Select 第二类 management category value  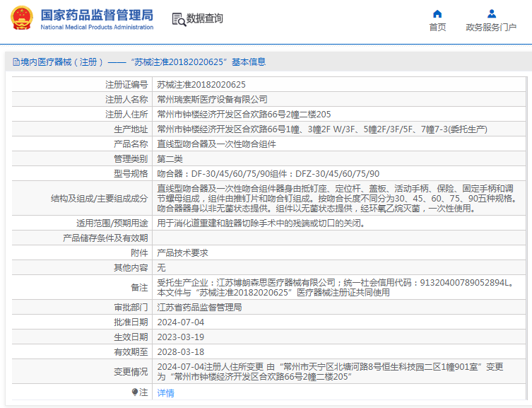coord(170,159)
